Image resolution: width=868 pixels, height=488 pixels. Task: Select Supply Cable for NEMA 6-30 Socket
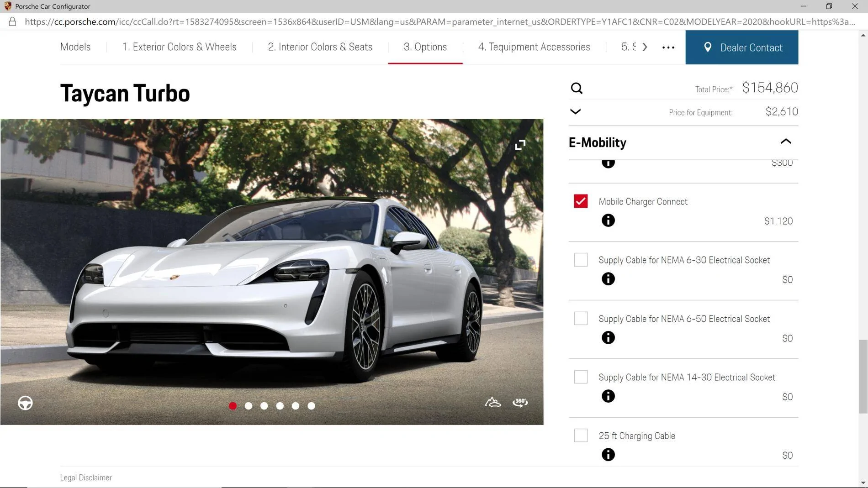click(581, 260)
